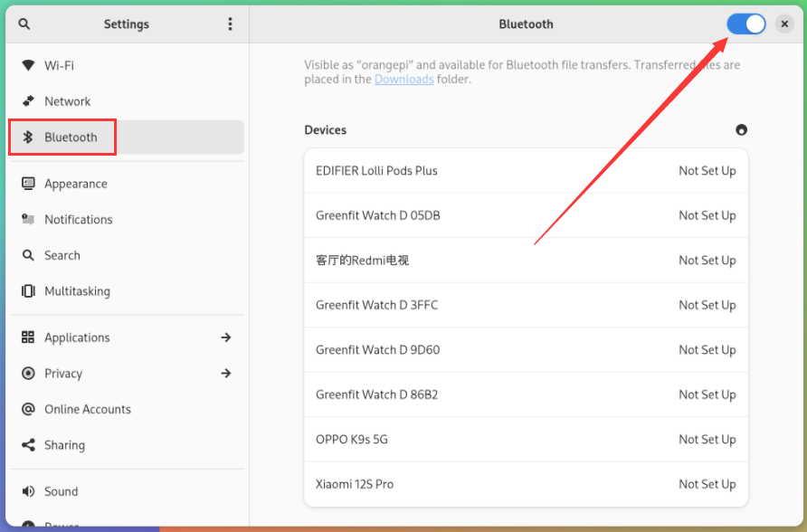The height and width of the screenshot is (532, 807).
Task: Select Greenfit Watch D 05DB device
Action: point(526,215)
